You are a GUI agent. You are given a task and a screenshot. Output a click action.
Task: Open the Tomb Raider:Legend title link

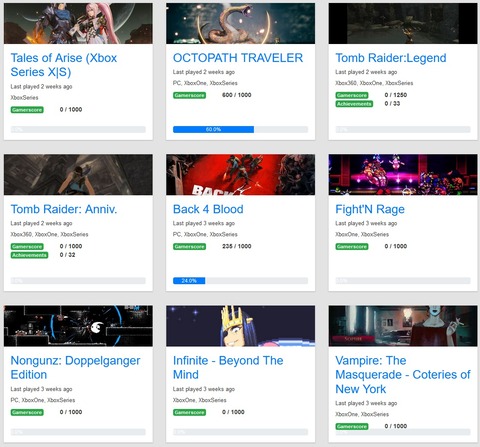click(391, 58)
